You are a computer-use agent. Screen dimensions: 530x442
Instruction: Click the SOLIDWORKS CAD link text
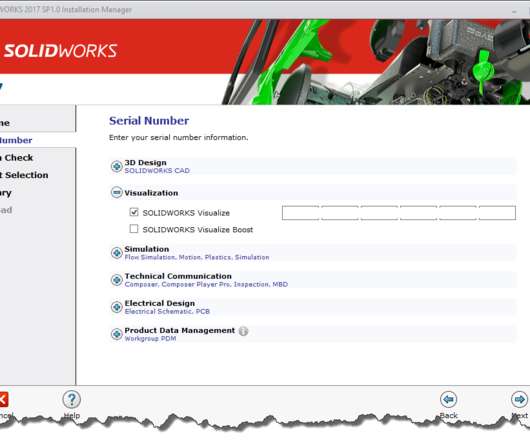[x=157, y=171]
